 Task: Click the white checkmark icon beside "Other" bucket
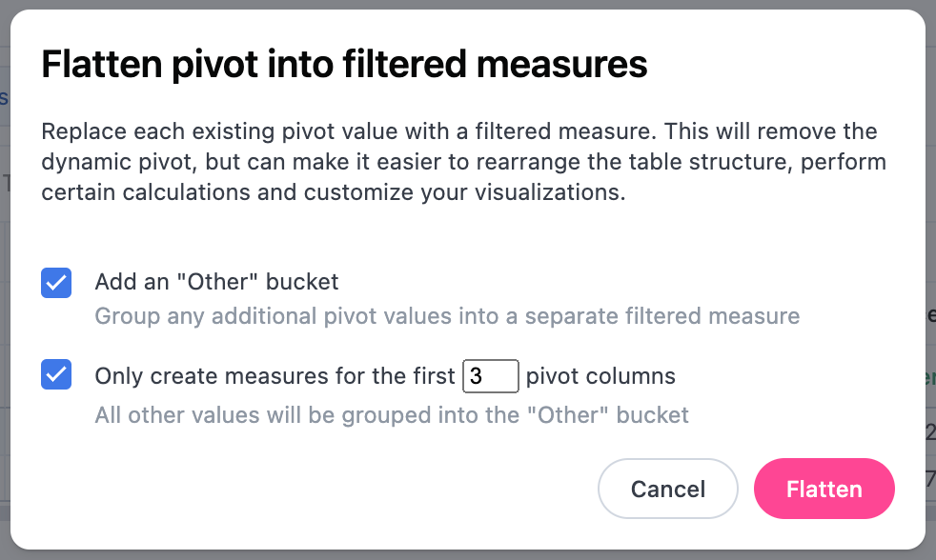coord(56,283)
